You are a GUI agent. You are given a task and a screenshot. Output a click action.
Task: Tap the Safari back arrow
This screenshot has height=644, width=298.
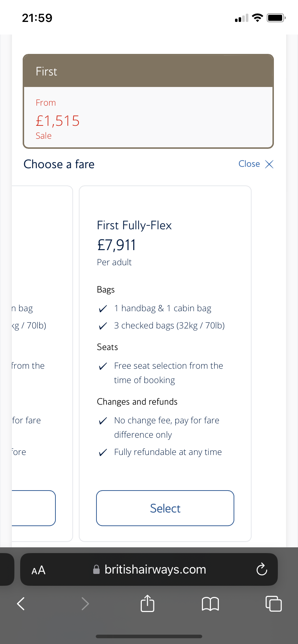tap(21, 603)
